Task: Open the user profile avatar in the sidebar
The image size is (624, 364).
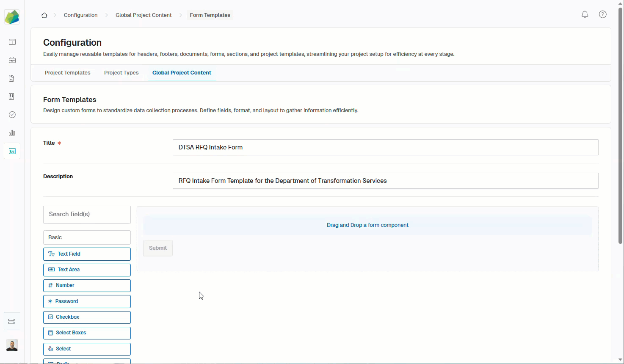Action: coord(12,345)
